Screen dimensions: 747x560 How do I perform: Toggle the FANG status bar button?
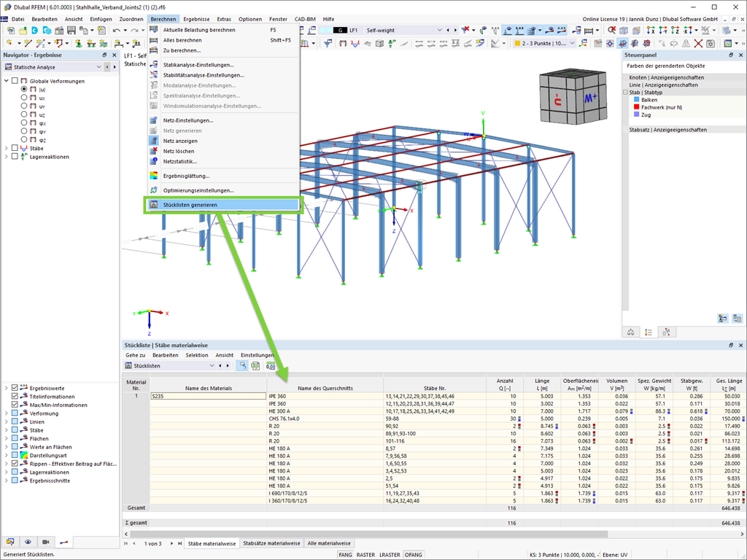coord(345,555)
